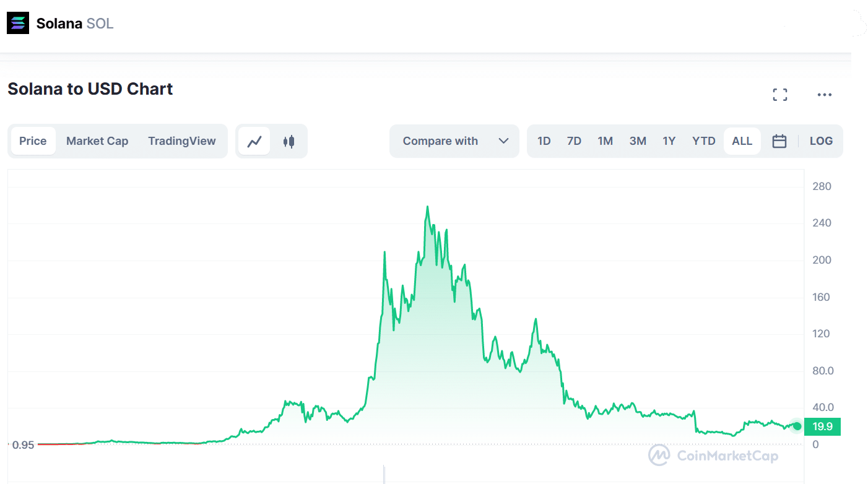Click the 160 axis value
This screenshot has height=484, width=868.
click(x=822, y=297)
